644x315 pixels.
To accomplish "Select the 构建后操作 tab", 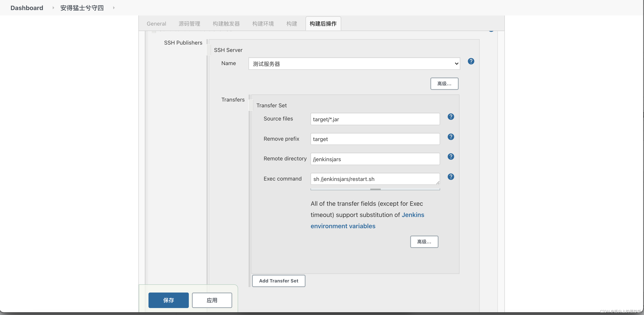I will click(323, 24).
